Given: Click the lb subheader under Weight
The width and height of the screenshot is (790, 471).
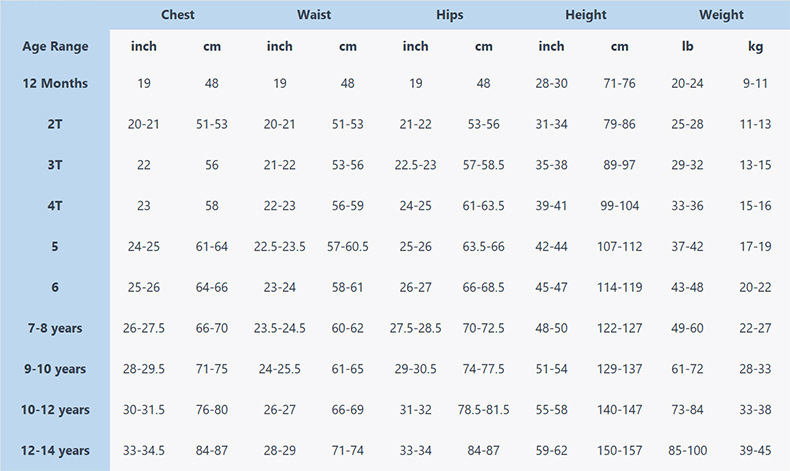Looking at the screenshot, I should click(688, 46).
